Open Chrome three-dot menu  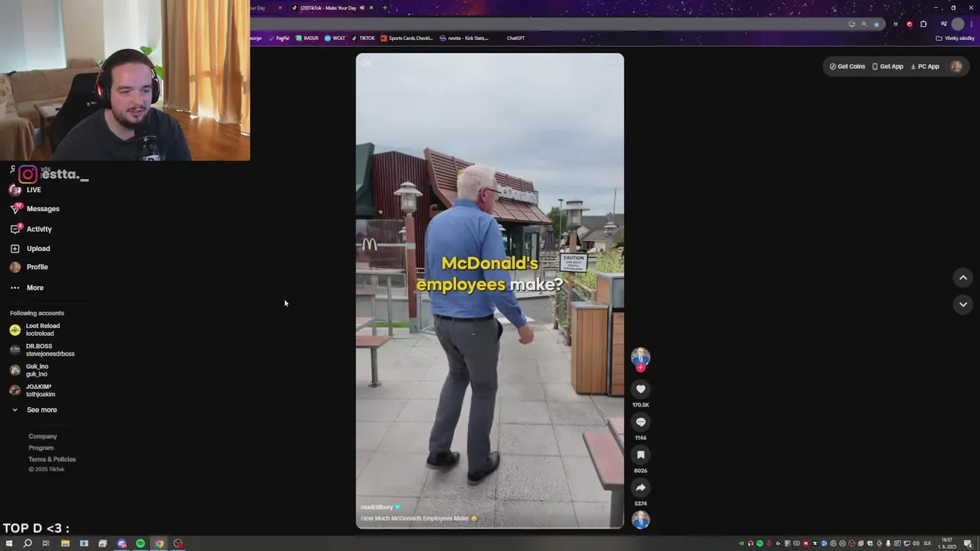tap(972, 24)
